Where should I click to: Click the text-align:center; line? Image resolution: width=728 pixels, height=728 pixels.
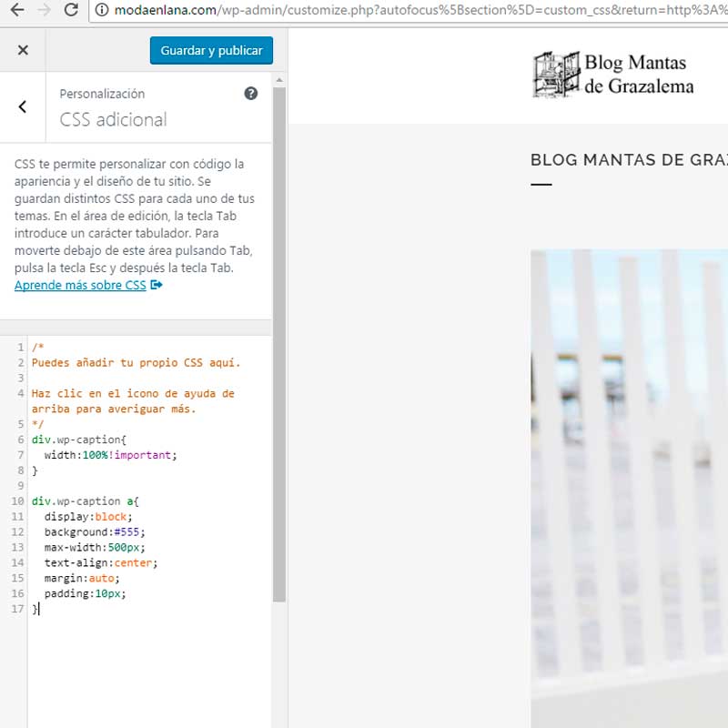coord(101,562)
